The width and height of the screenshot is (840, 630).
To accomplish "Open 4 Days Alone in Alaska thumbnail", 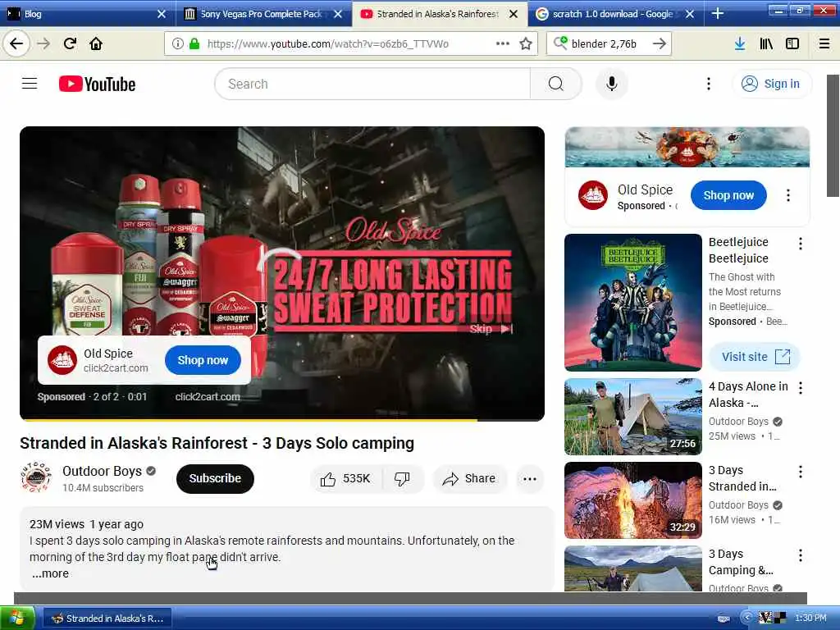I will coord(633,417).
